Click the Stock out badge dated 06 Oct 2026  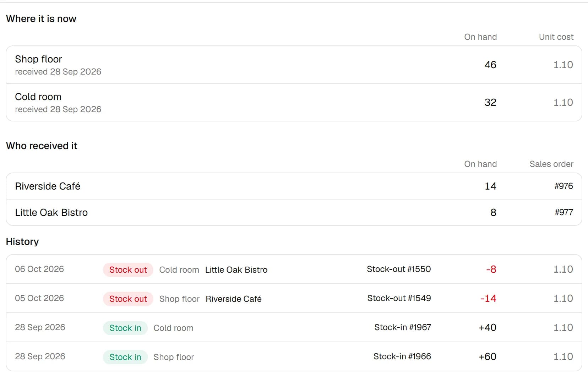128,270
